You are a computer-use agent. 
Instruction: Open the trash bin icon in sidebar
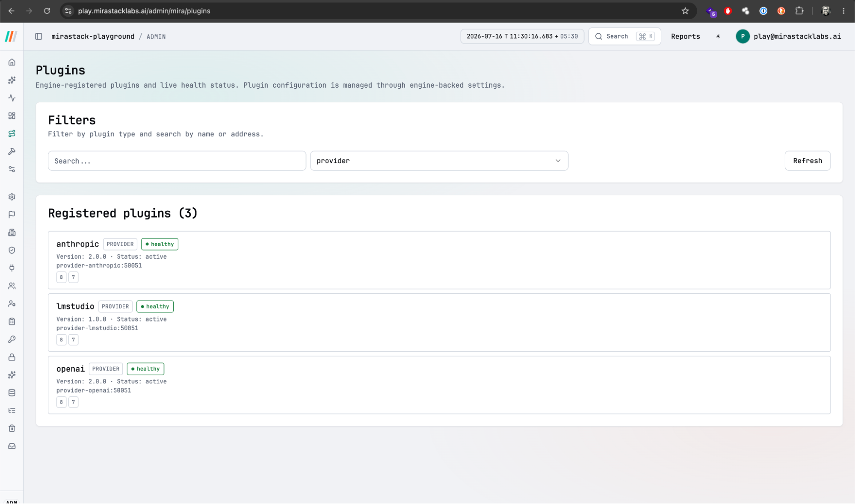12,428
